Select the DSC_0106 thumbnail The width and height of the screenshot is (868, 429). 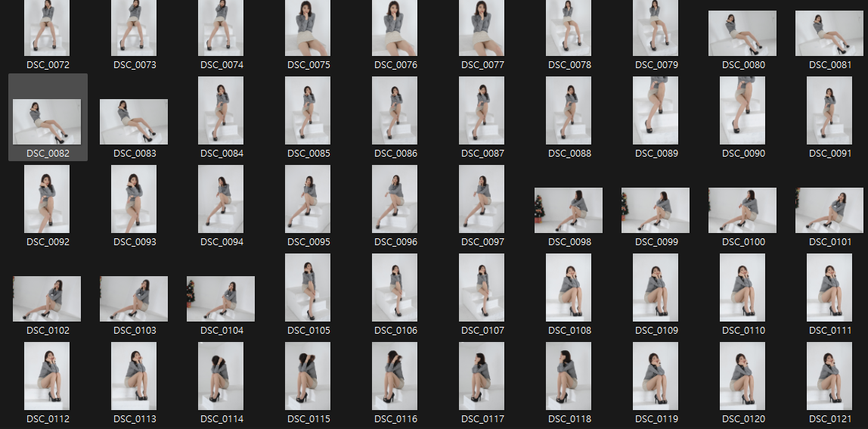point(395,288)
